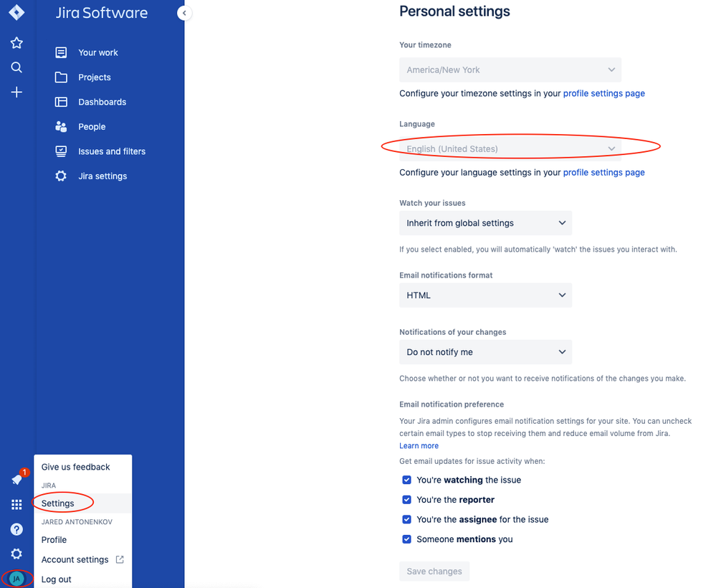Open Account settings from user menu

click(x=75, y=559)
